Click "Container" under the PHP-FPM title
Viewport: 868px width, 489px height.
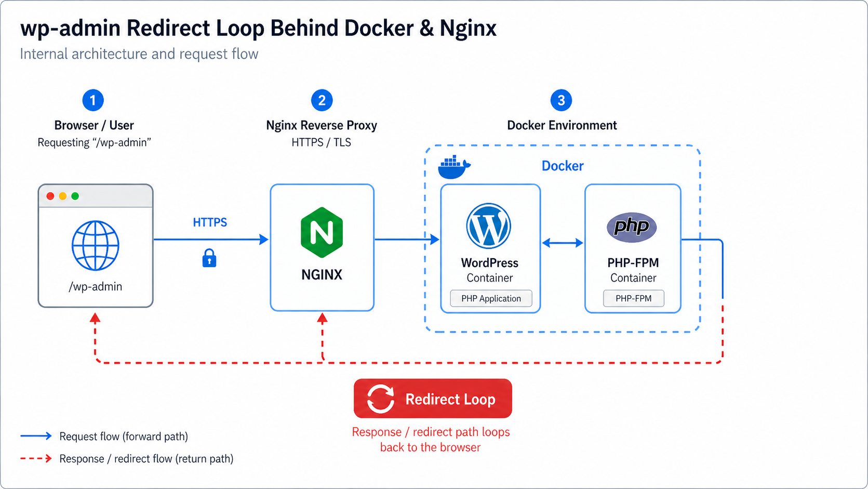point(633,278)
